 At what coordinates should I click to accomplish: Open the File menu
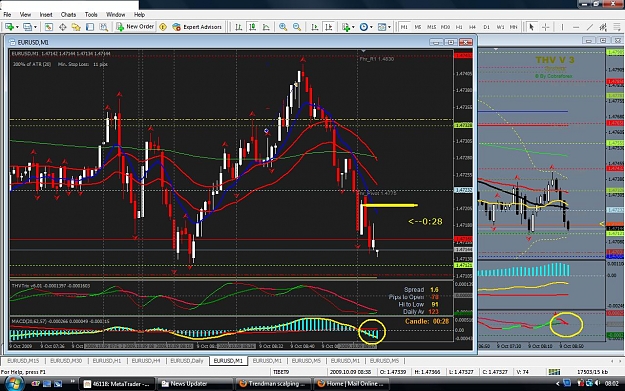click(x=7, y=15)
